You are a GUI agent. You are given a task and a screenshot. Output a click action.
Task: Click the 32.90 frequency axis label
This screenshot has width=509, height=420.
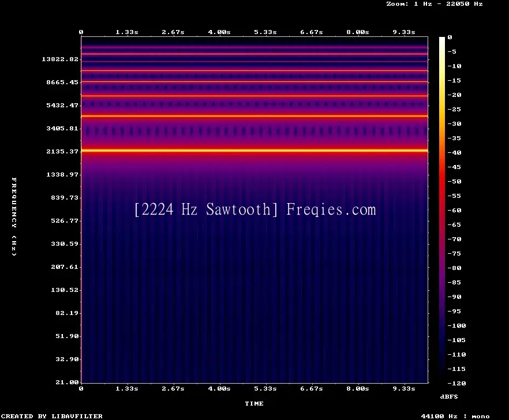coord(67,359)
